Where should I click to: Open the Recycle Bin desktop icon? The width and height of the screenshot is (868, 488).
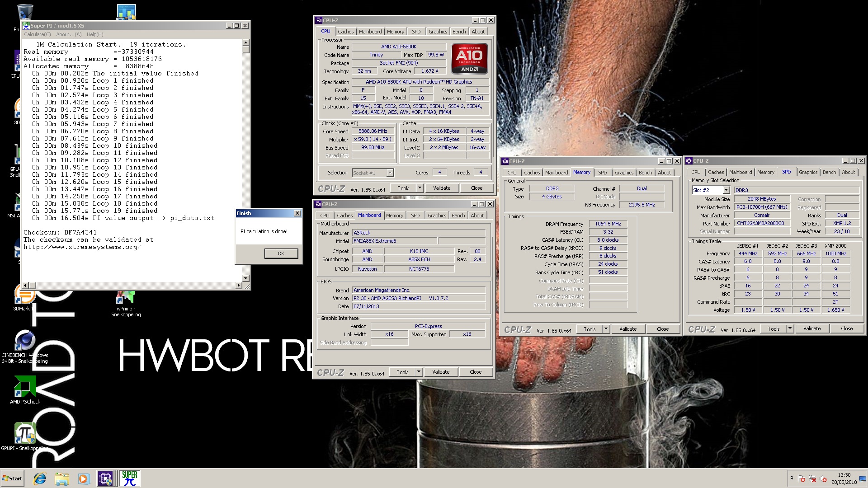[x=25, y=12]
